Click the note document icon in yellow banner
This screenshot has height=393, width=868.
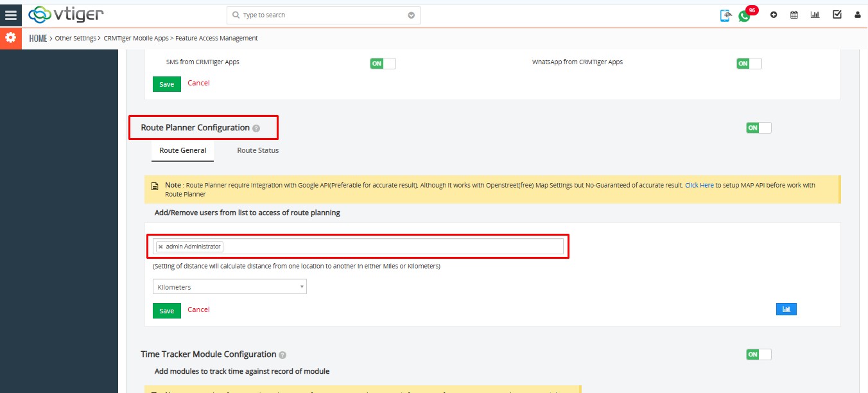click(154, 186)
